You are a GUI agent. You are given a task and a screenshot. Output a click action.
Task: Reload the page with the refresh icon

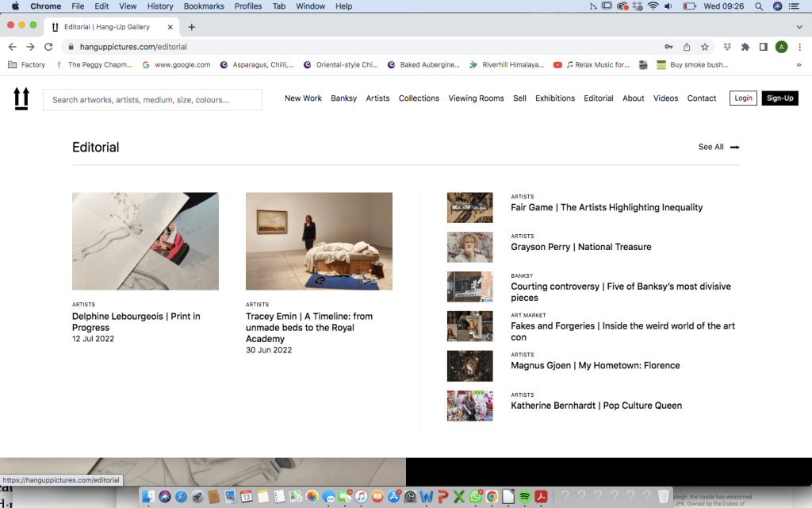coord(48,47)
